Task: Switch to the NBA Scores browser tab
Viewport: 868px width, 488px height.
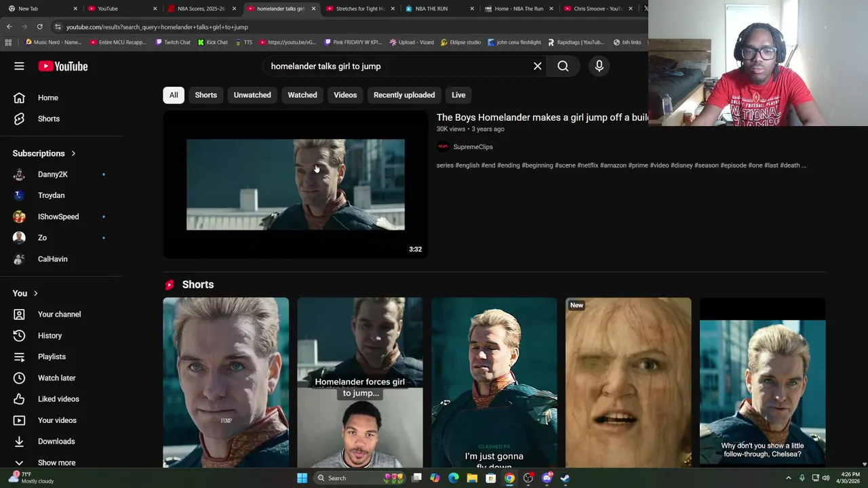Action: point(201,9)
